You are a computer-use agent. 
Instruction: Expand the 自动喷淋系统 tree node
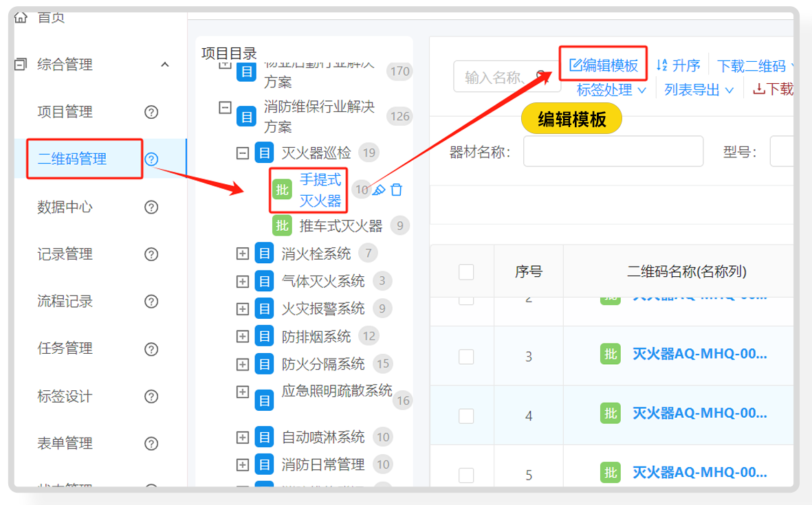pos(242,437)
